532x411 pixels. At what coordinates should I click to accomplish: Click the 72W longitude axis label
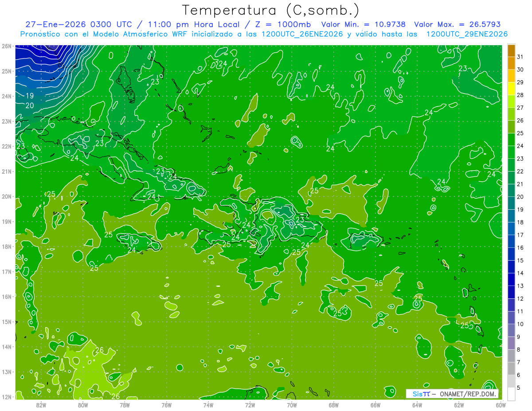pos(250,404)
